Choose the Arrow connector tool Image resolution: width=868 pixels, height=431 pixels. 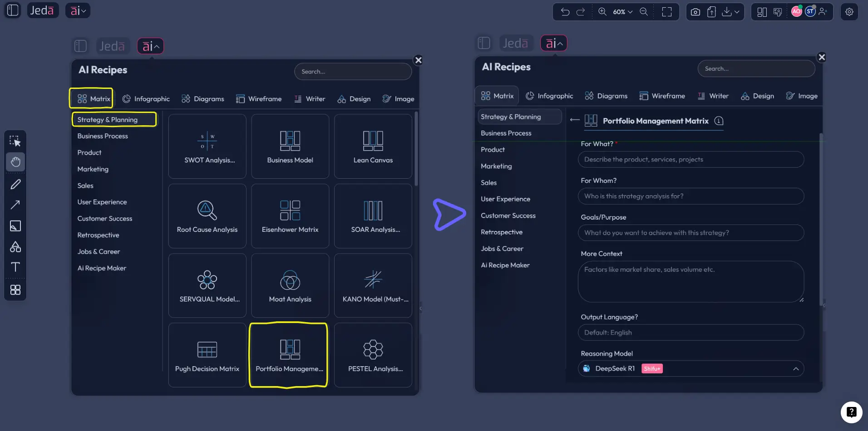tap(15, 205)
